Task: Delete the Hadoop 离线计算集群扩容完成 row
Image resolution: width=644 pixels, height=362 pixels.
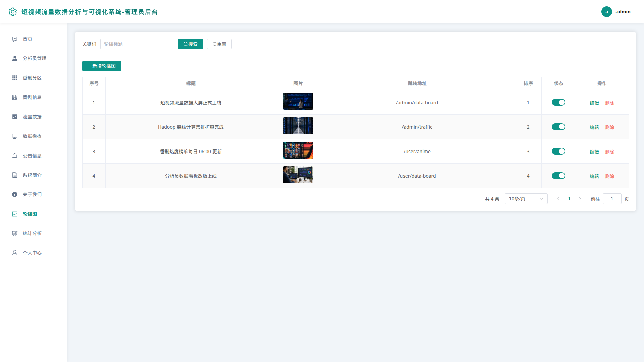Action: point(609,127)
